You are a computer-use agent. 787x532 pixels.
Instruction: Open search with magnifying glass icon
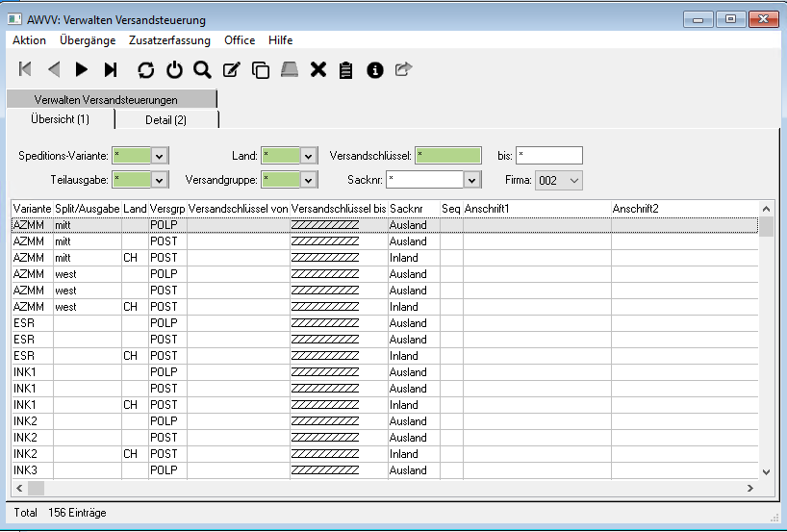point(202,69)
